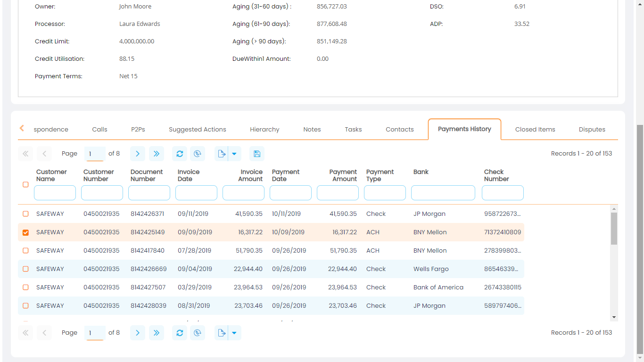Open the Contacts view
This screenshot has height=362, width=644.
click(x=399, y=129)
